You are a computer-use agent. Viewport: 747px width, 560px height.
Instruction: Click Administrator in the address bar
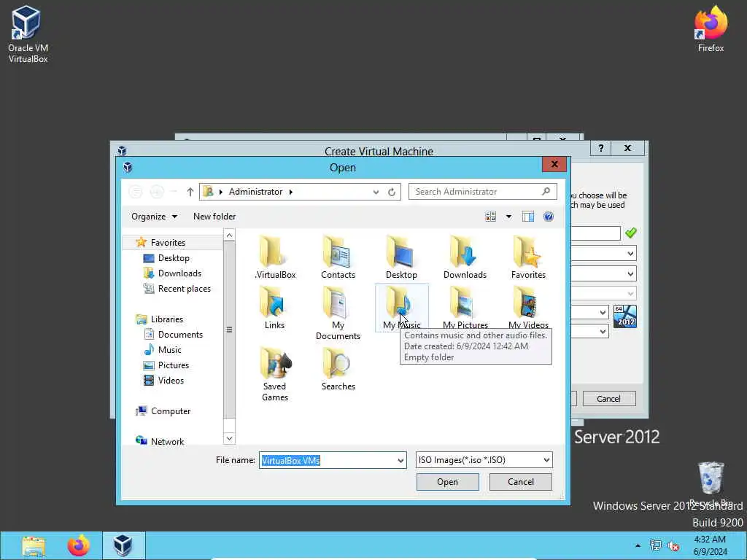pyautogui.click(x=255, y=192)
